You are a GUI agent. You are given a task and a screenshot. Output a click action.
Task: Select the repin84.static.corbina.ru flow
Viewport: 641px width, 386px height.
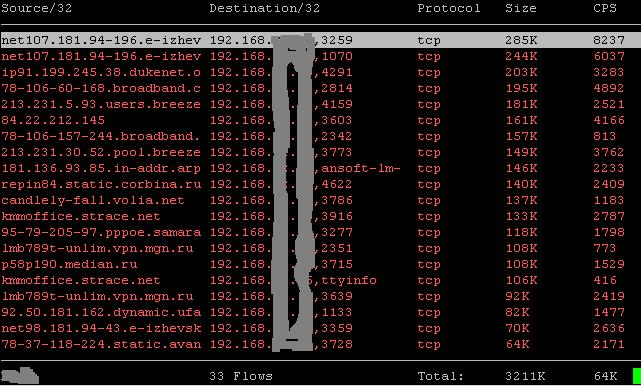[320, 184]
